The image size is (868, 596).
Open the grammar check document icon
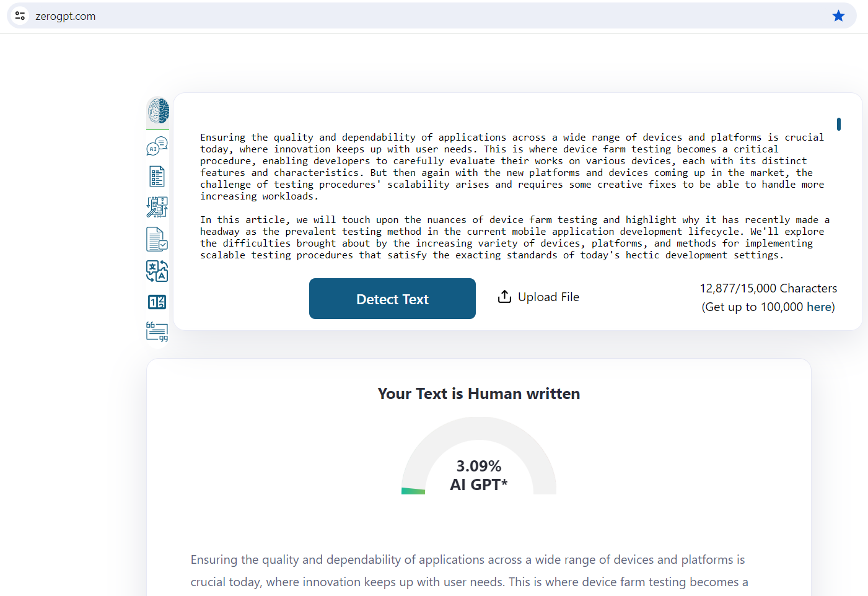(157, 239)
